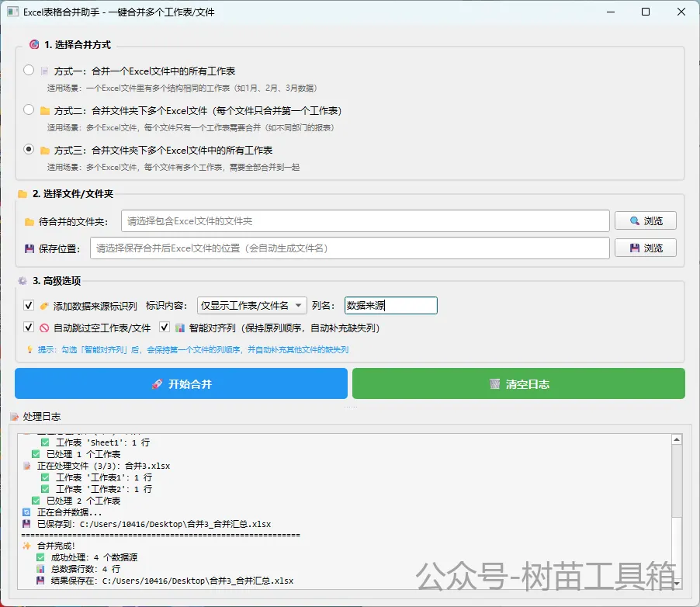The image size is (700, 607).
Task: Click the tag icon beside 添加数据来源标识列
Action: click(x=44, y=306)
